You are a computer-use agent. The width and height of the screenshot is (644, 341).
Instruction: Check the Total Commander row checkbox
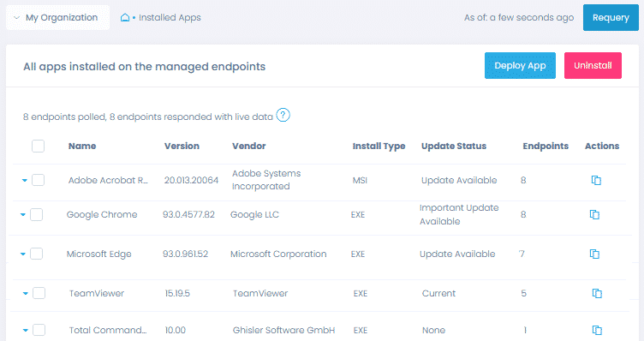(39, 330)
